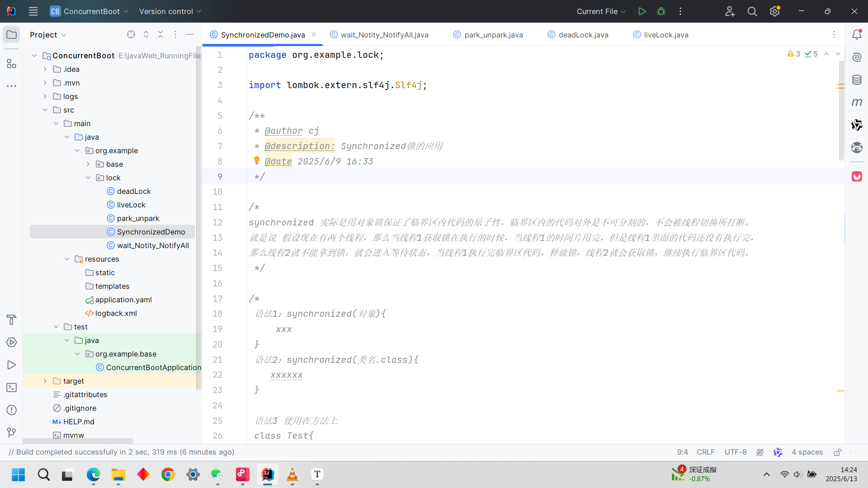Toggle the read-only lock icon in status bar
The height and width of the screenshot is (488, 868).
837,452
